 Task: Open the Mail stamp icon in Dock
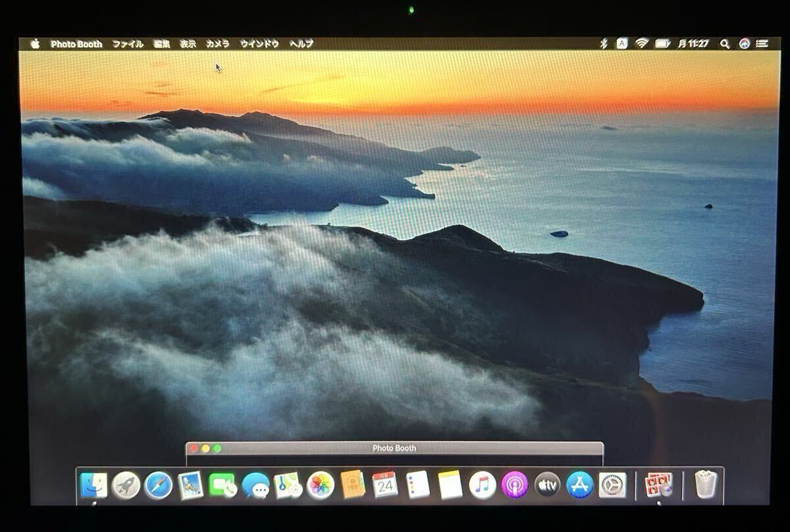pyautogui.click(x=190, y=485)
